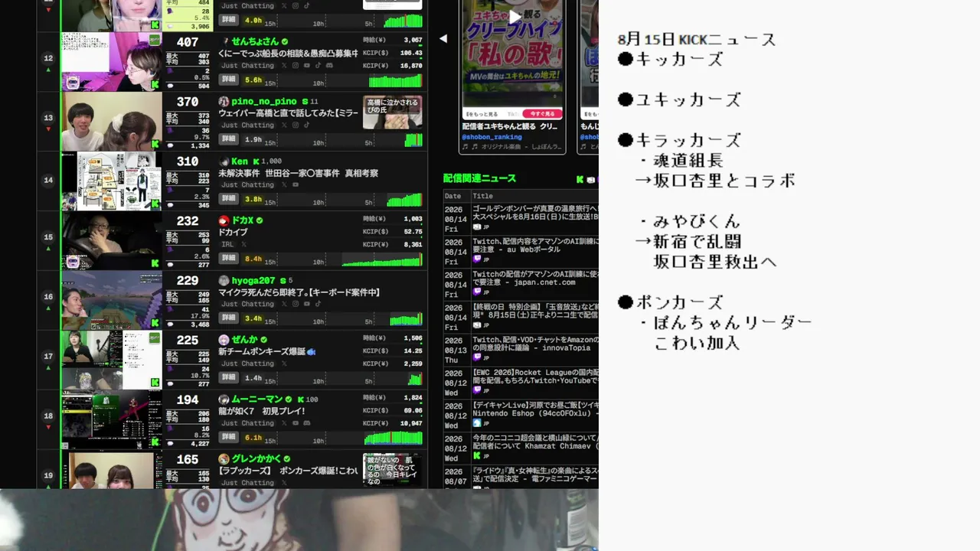Open X icon in ドカX row

[243, 245]
